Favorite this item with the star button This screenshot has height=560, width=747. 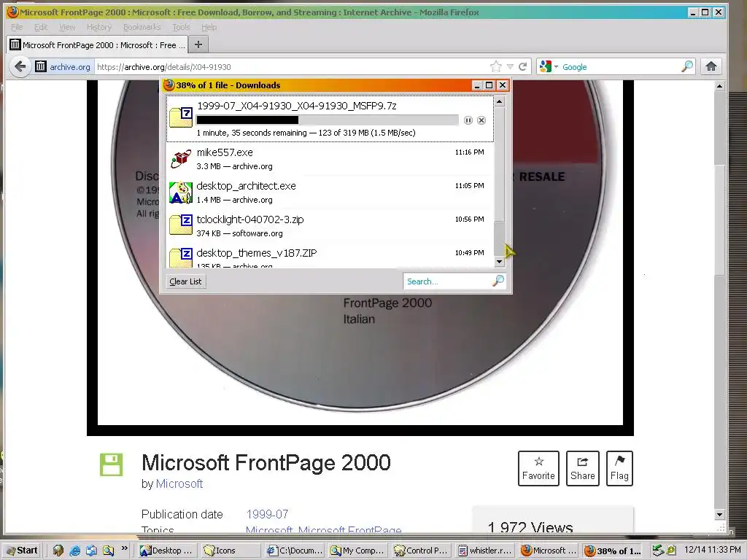click(538, 468)
